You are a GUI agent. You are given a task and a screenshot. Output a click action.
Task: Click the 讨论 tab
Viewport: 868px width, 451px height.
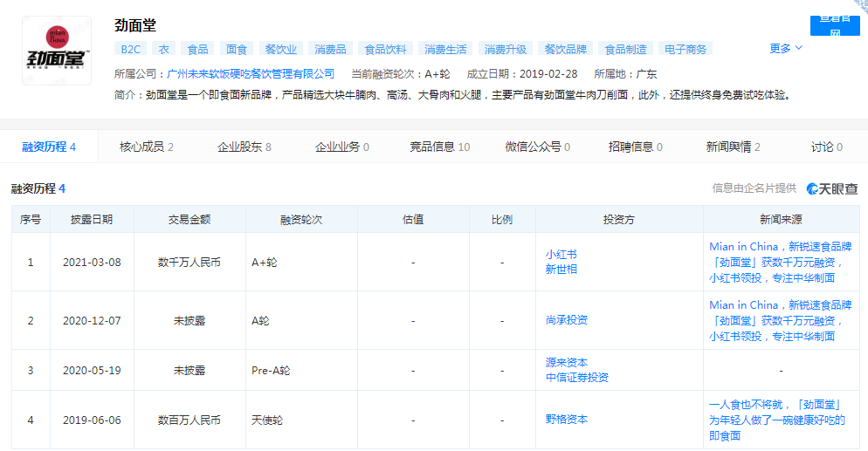click(826, 147)
